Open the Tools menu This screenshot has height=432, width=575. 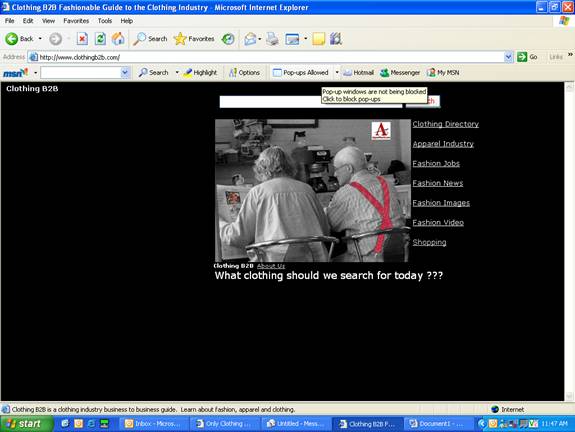tap(105, 21)
